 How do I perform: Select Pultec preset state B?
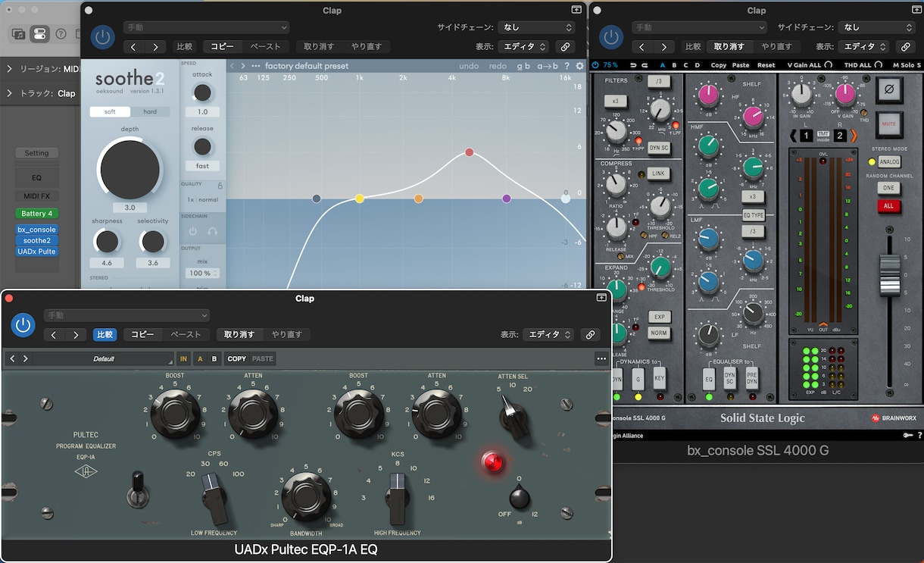click(214, 358)
